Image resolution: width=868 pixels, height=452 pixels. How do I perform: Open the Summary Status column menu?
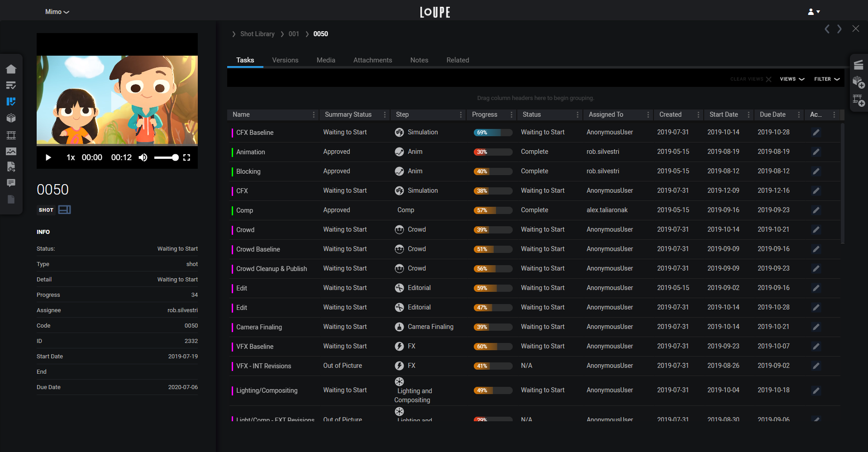click(x=385, y=115)
